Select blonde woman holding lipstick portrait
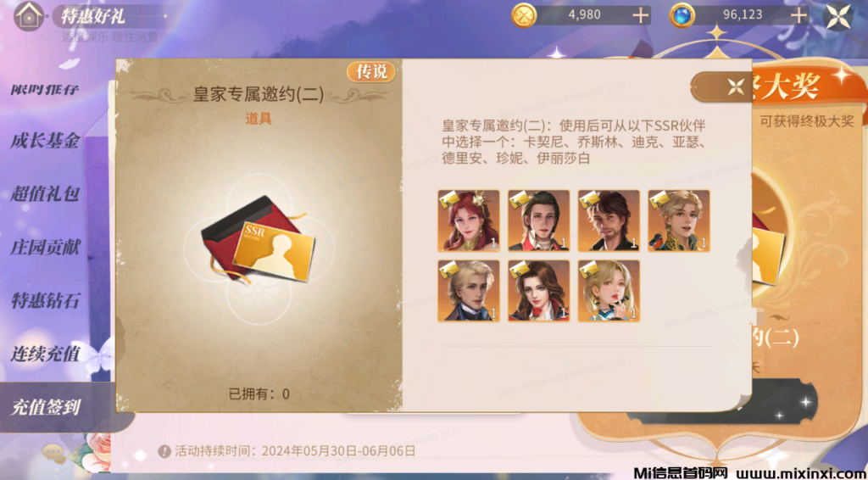The width and height of the screenshot is (868, 480). [609, 291]
